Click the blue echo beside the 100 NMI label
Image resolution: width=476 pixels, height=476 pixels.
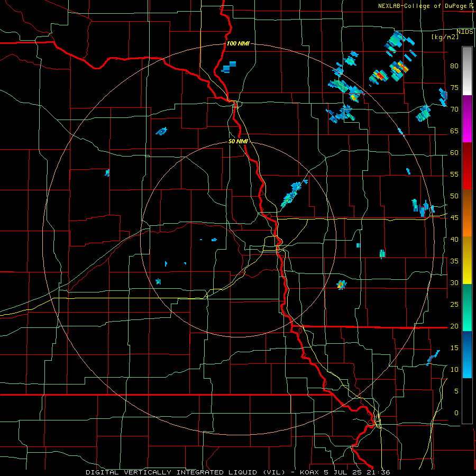pos(228,67)
